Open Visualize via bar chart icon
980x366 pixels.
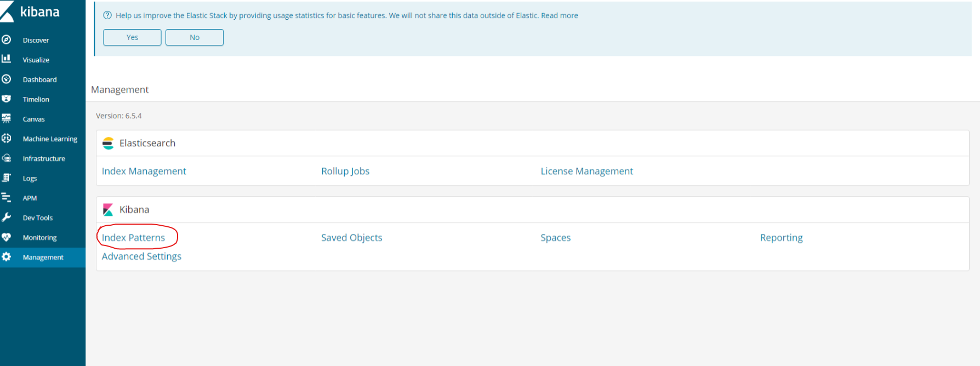7,59
